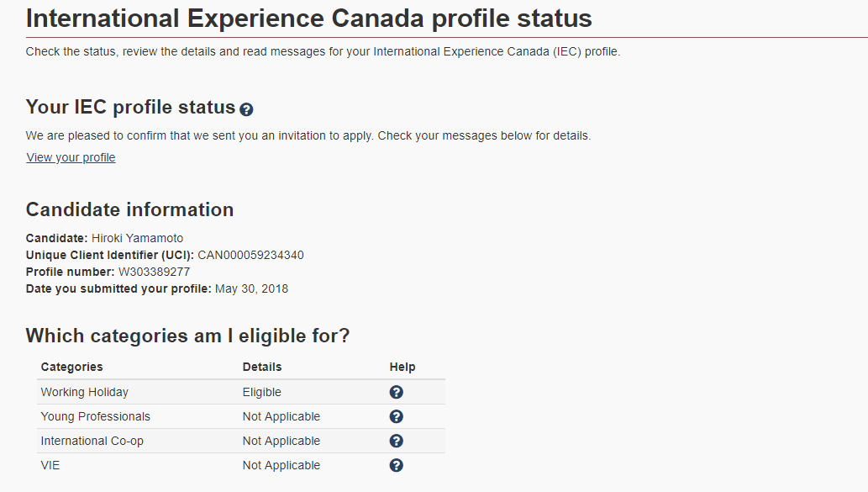Open the View your profile link
Image resolution: width=868 pixels, height=492 pixels.
[x=71, y=158]
